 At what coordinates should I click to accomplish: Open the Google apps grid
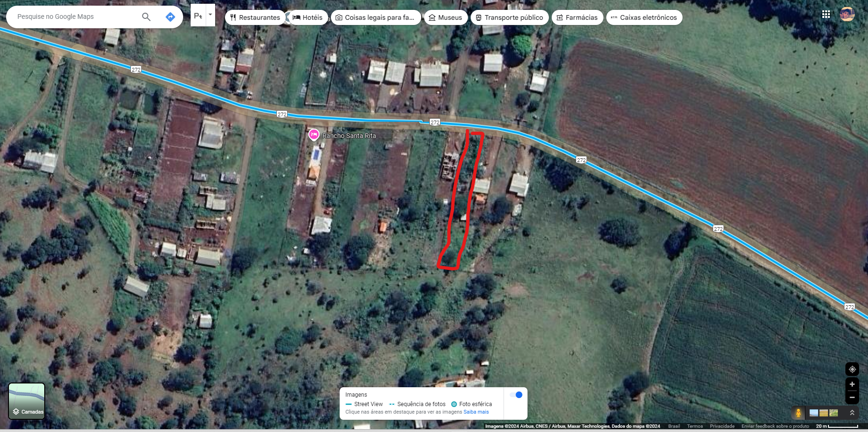(826, 15)
